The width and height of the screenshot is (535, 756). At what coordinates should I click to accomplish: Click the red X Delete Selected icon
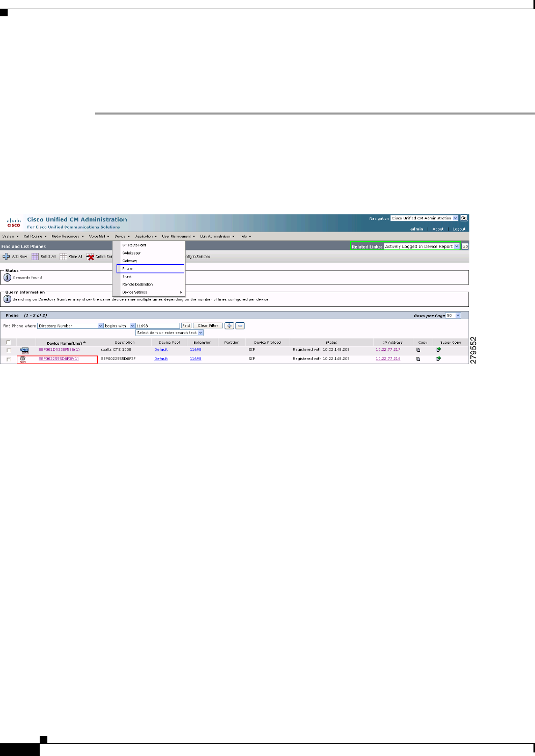click(90, 257)
